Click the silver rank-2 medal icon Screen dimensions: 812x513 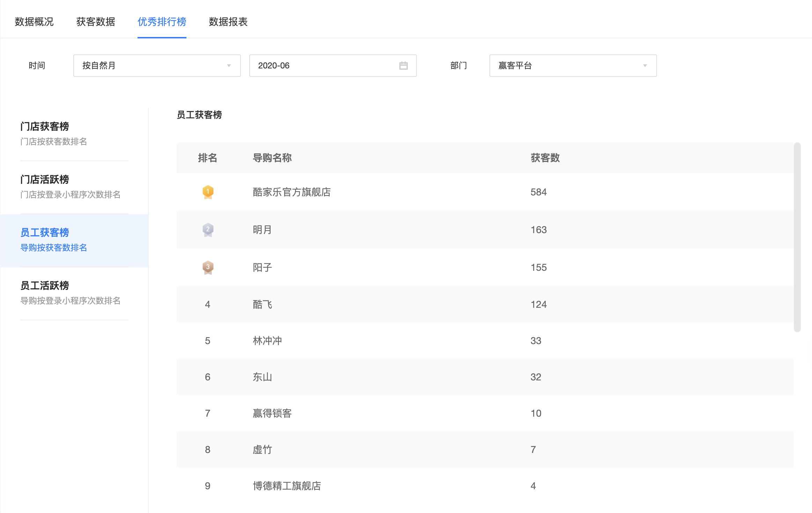click(208, 230)
